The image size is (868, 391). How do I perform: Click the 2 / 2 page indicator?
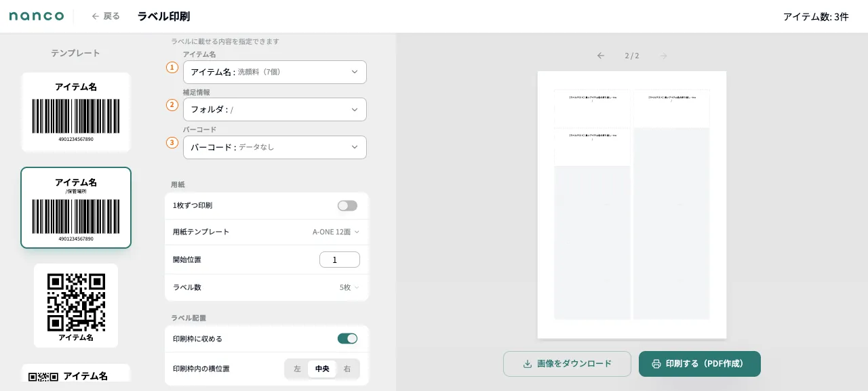click(632, 56)
